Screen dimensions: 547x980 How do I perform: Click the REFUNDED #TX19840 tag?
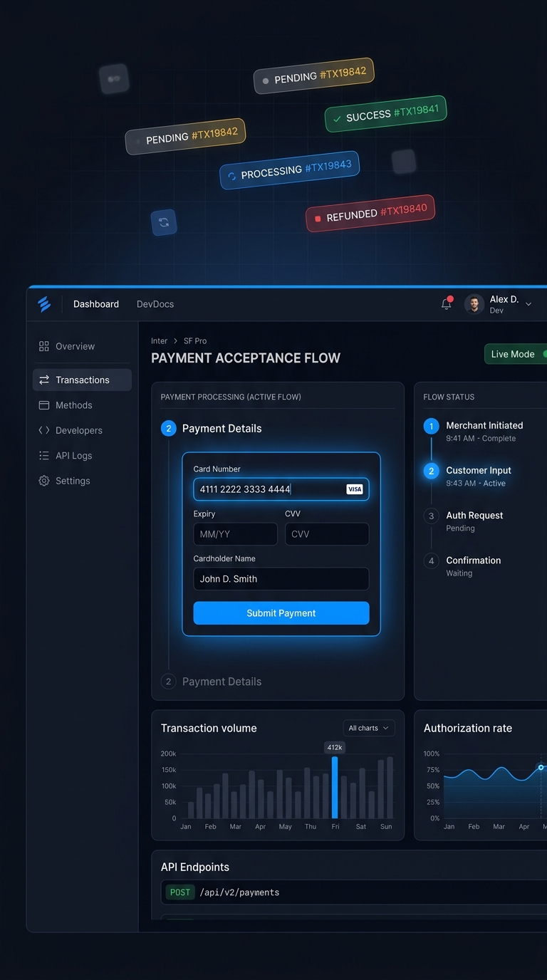[x=370, y=213]
